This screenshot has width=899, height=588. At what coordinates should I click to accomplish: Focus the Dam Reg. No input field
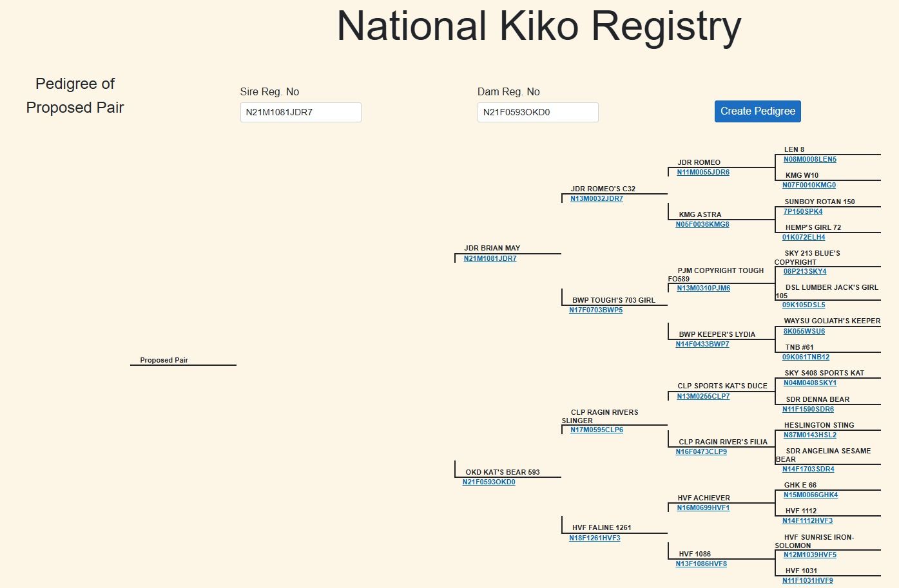(537, 112)
